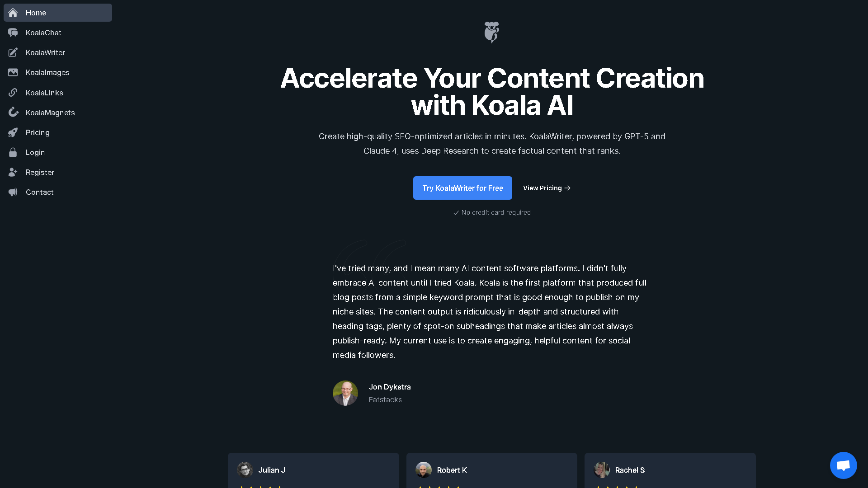Select the Pricing rocket icon

coord(13,132)
